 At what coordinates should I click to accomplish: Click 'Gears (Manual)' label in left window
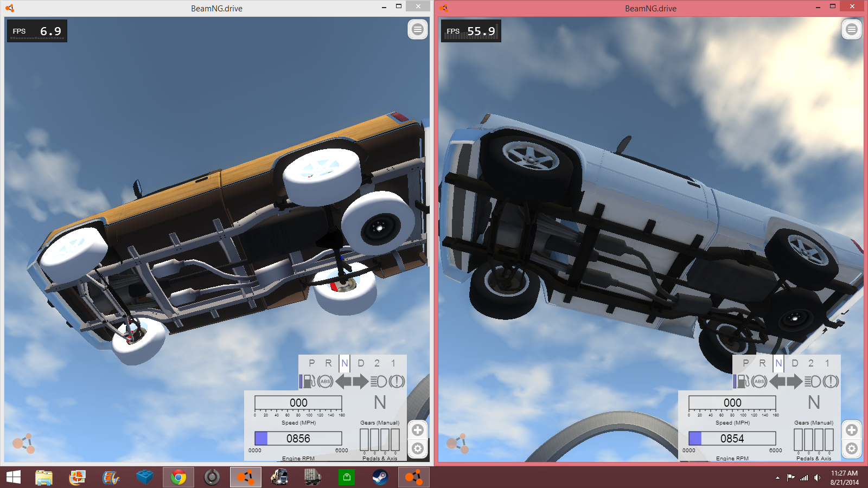pyautogui.click(x=380, y=423)
